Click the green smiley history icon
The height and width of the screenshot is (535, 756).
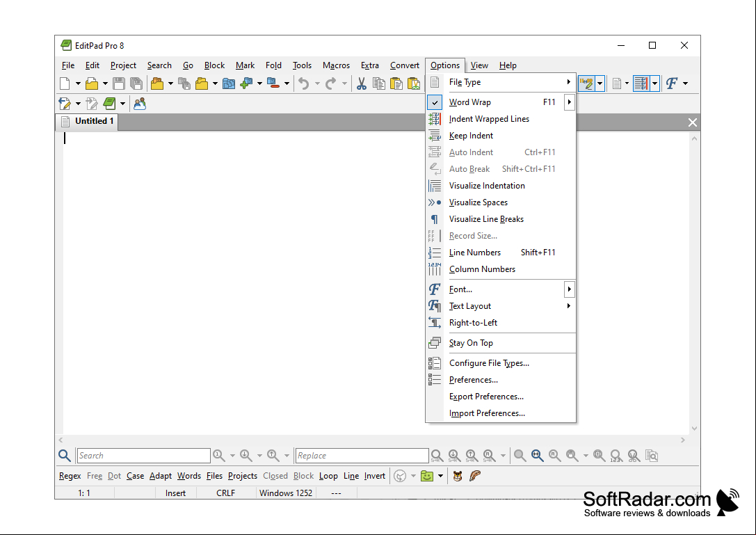(x=427, y=476)
